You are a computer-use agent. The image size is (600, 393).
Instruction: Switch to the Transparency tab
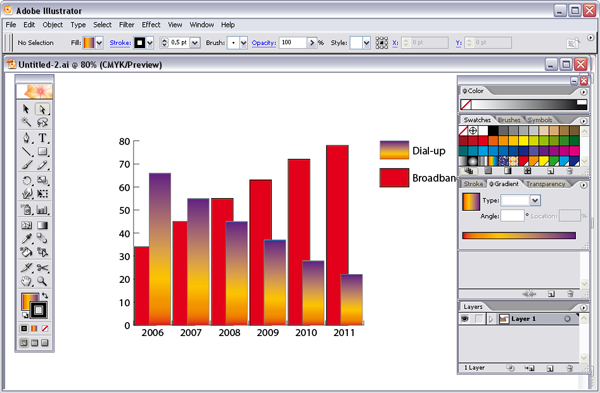pos(545,184)
